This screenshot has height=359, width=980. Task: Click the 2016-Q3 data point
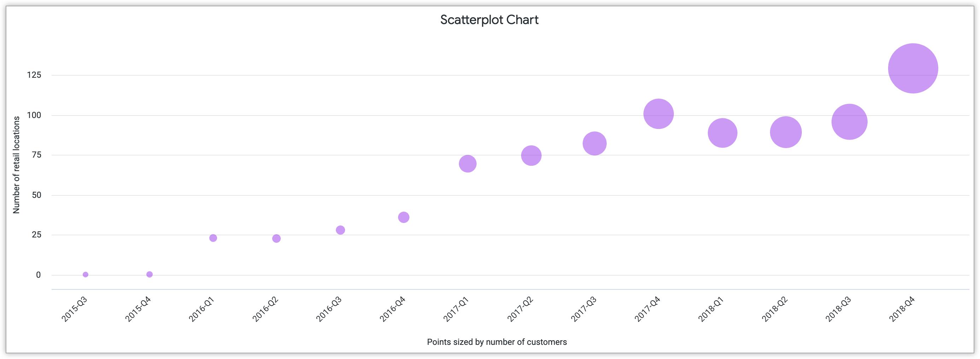point(340,230)
